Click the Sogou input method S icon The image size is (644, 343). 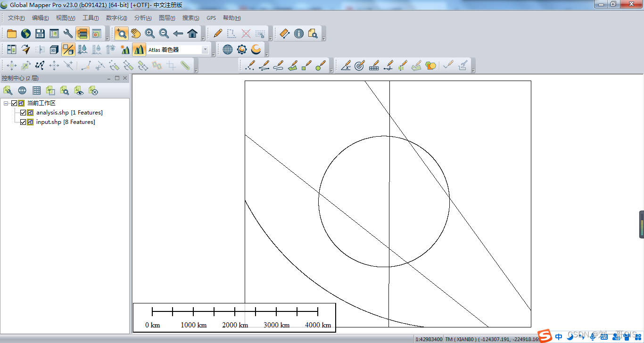click(x=545, y=336)
